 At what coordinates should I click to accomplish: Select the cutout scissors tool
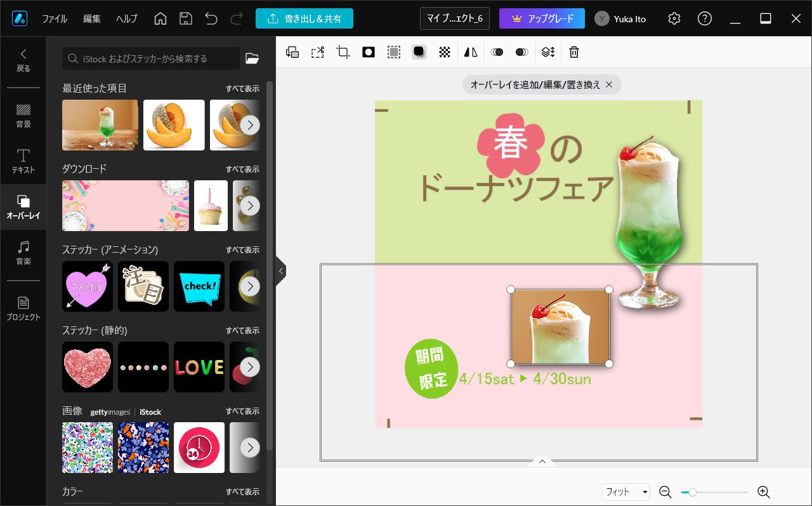coord(318,52)
